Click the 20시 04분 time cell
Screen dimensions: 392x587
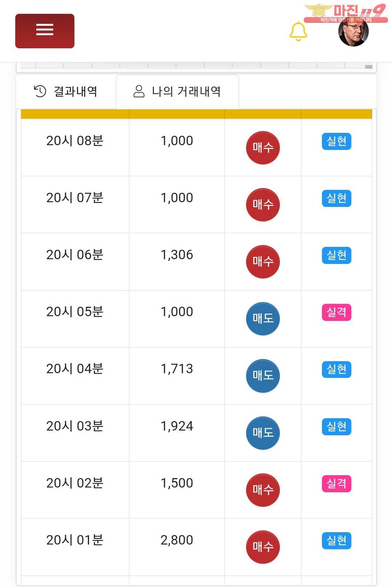pos(75,369)
